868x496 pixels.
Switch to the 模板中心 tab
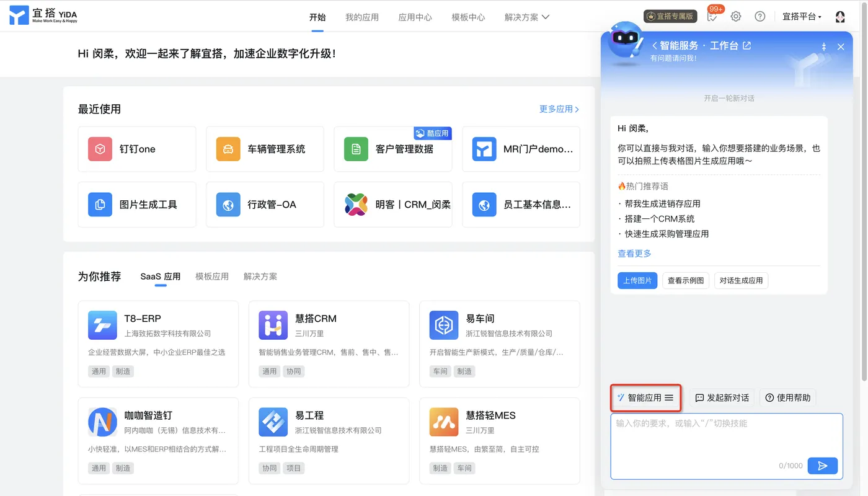coord(469,17)
